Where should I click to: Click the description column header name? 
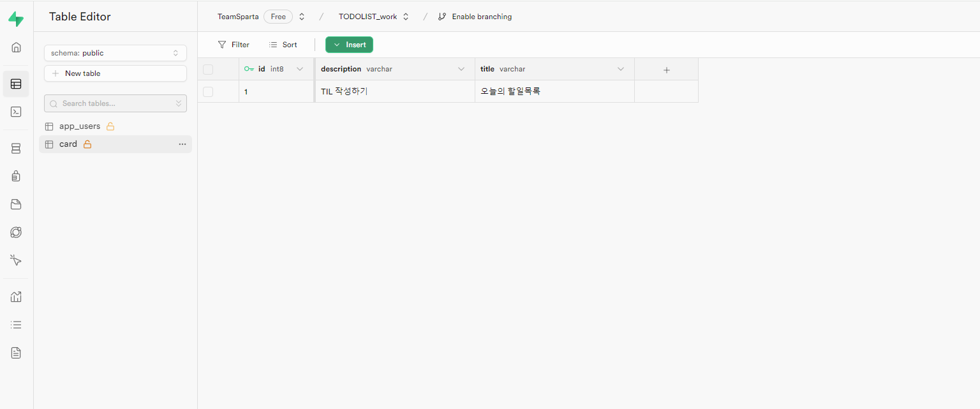341,69
